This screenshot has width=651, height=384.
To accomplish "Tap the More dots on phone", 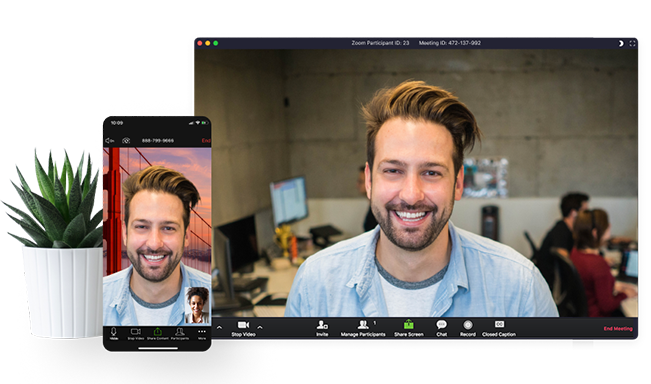I will (202, 333).
